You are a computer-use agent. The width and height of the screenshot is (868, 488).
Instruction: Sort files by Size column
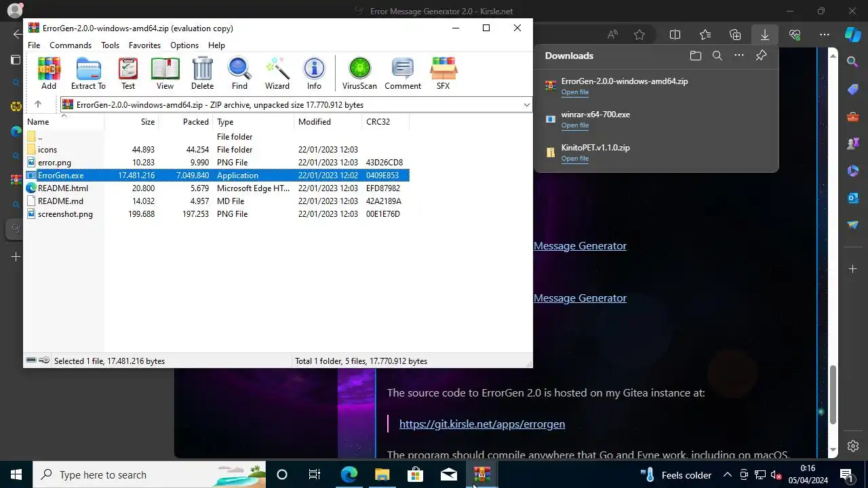[x=131, y=122]
